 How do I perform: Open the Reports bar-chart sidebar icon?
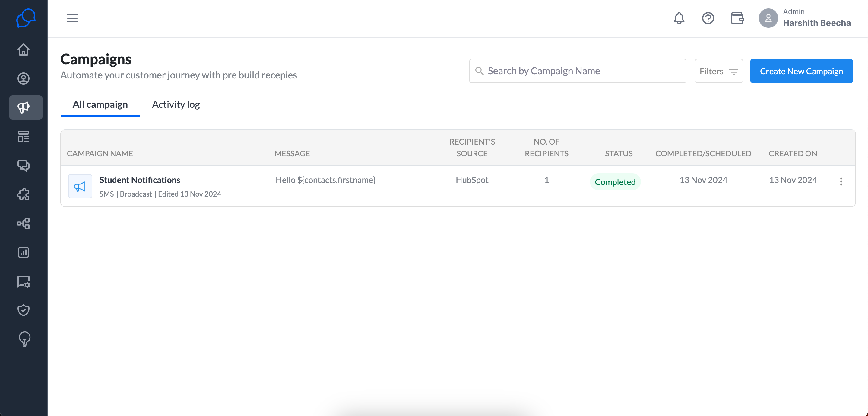(x=24, y=252)
